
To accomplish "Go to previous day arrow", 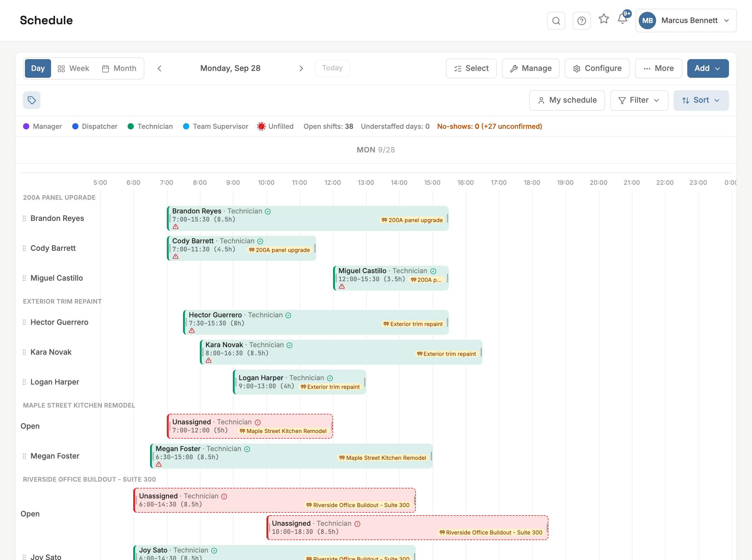I will (159, 68).
